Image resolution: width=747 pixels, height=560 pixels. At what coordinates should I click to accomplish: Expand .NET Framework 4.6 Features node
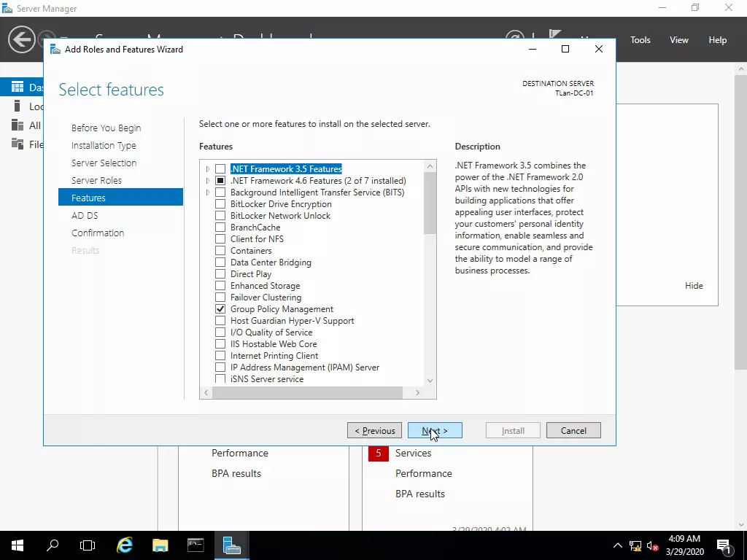tap(208, 181)
